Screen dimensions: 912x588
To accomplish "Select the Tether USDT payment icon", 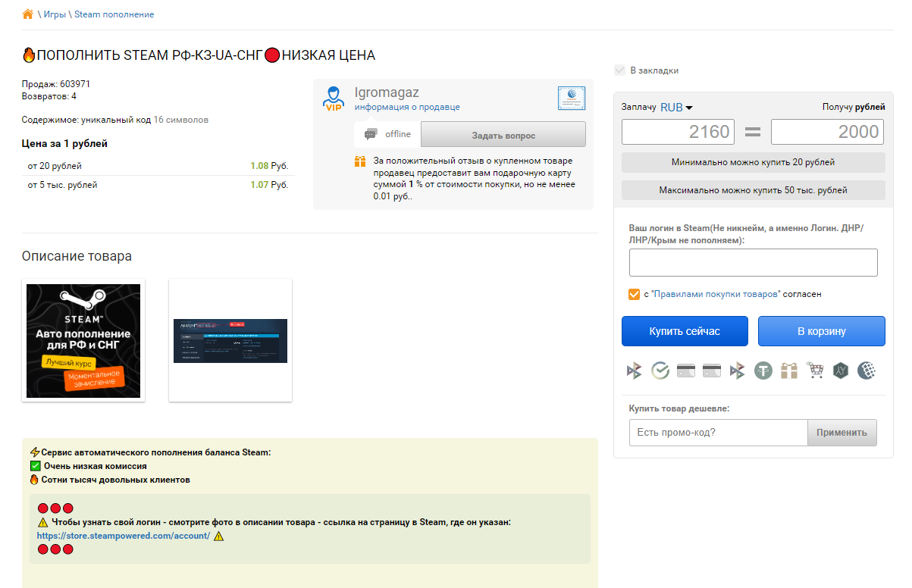I will [763, 371].
